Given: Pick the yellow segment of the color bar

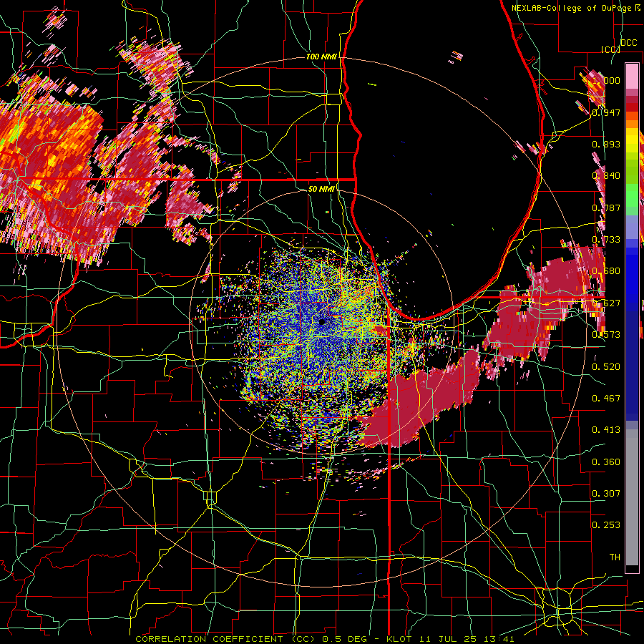Looking at the screenshot, I should pyautogui.click(x=632, y=141).
